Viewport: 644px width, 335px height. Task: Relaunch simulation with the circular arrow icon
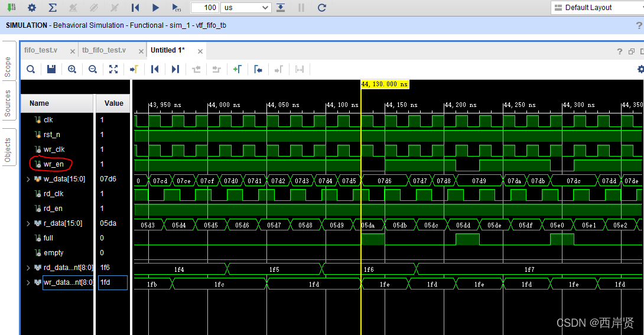pyautogui.click(x=322, y=8)
